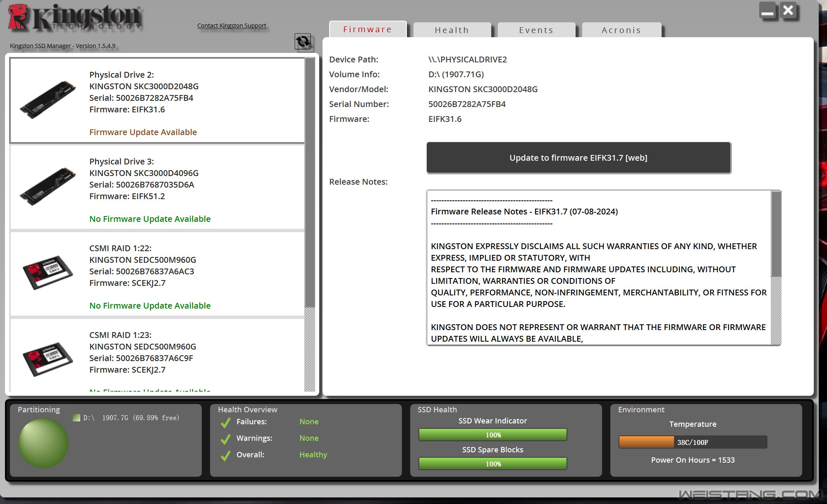Click the SSD Wear Indicator progress bar
Screen dimensions: 827x504
493,435
